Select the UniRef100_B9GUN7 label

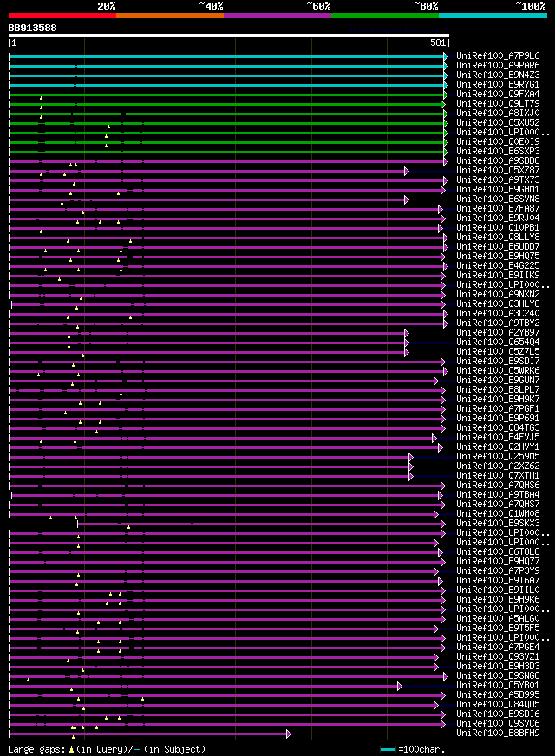pos(498,381)
